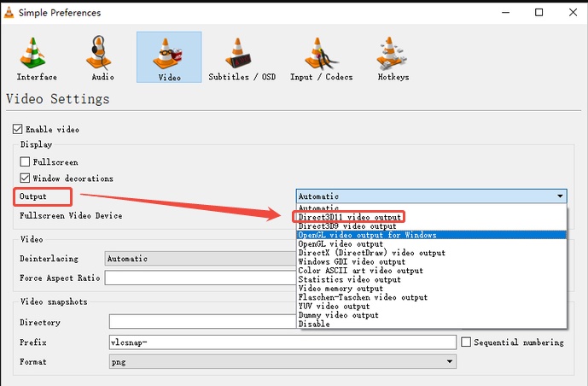Choose plain OpenGL video output
The height and width of the screenshot is (386, 588).
tap(431, 244)
